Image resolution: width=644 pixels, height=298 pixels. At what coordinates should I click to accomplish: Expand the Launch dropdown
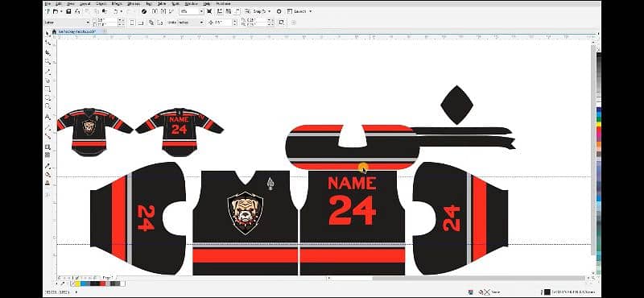(311, 11)
